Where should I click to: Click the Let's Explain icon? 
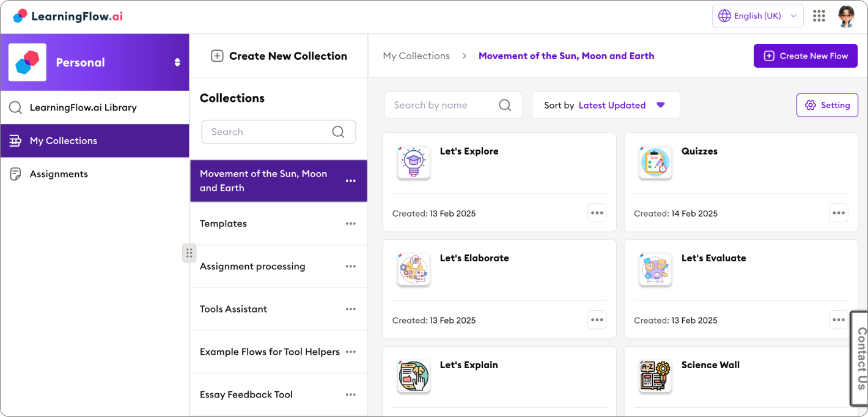pos(414,376)
